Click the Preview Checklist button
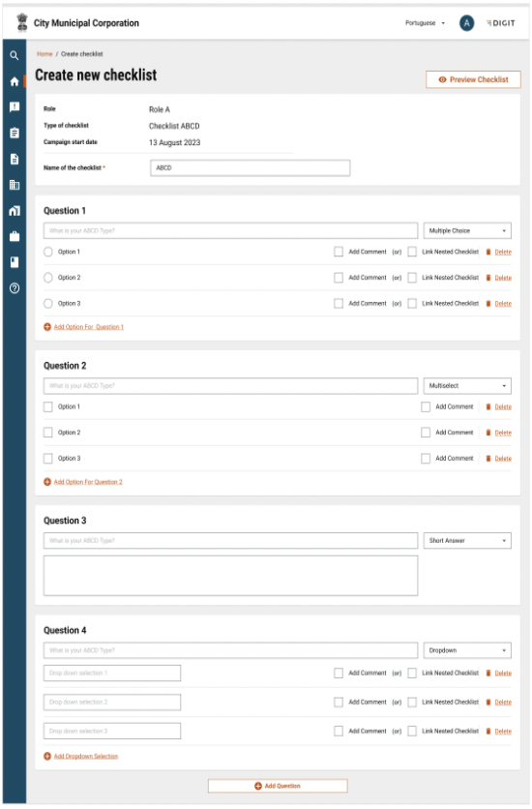The width and height of the screenshot is (532, 809). coord(473,79)
